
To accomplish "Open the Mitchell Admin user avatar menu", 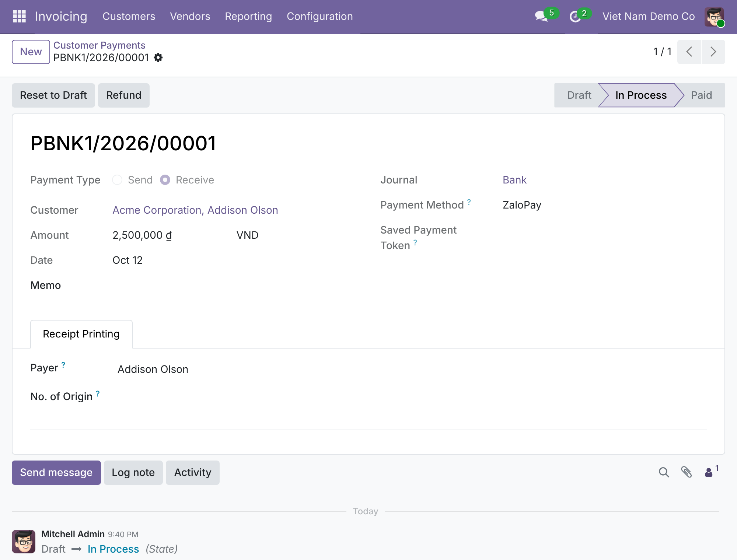I will (715, 17).
